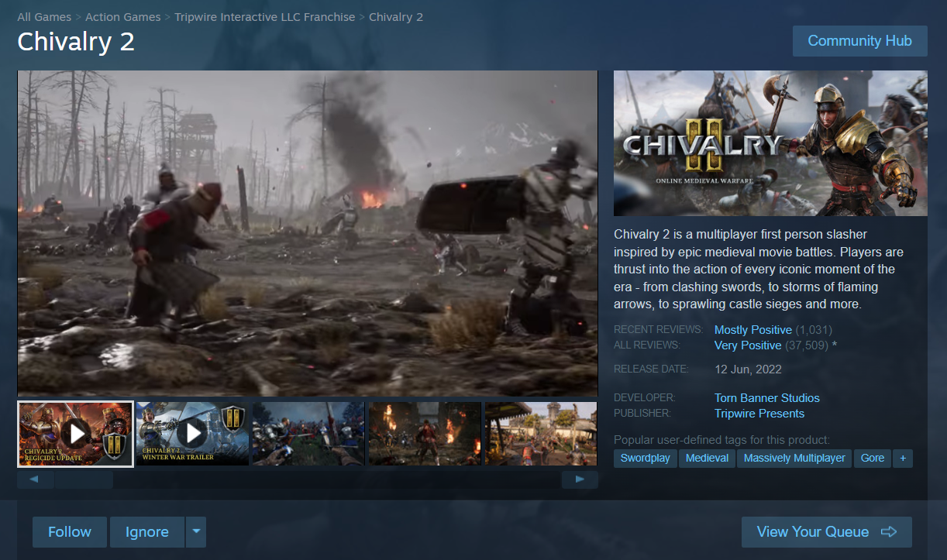Expand the Ignore options dropdown arrow

[196, 532]
